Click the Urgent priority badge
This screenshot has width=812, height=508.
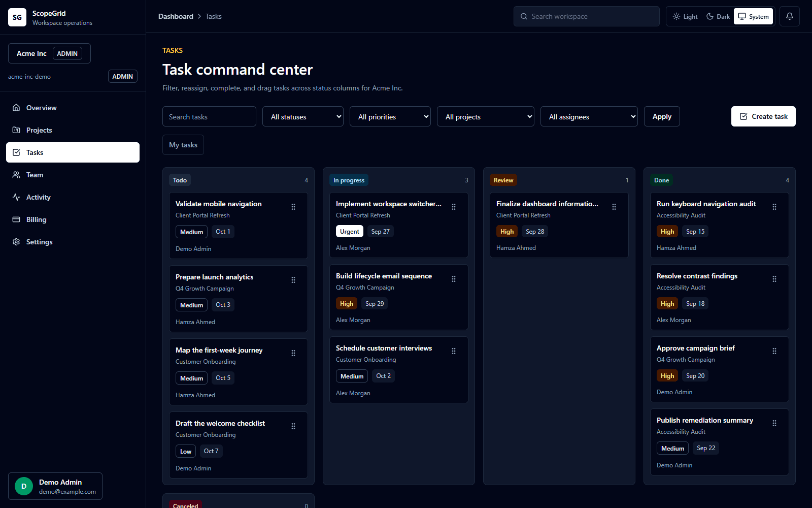(x=350, y=231)
